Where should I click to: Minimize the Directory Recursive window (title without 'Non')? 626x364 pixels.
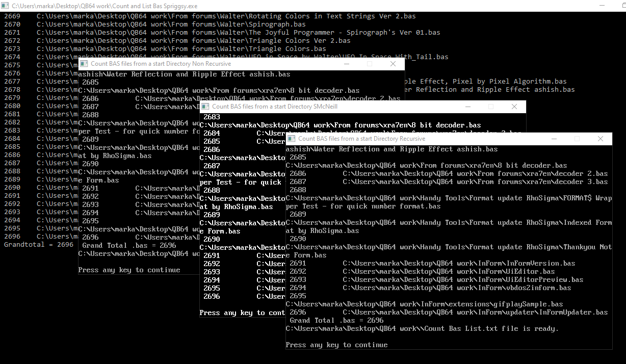click(554, 139)
